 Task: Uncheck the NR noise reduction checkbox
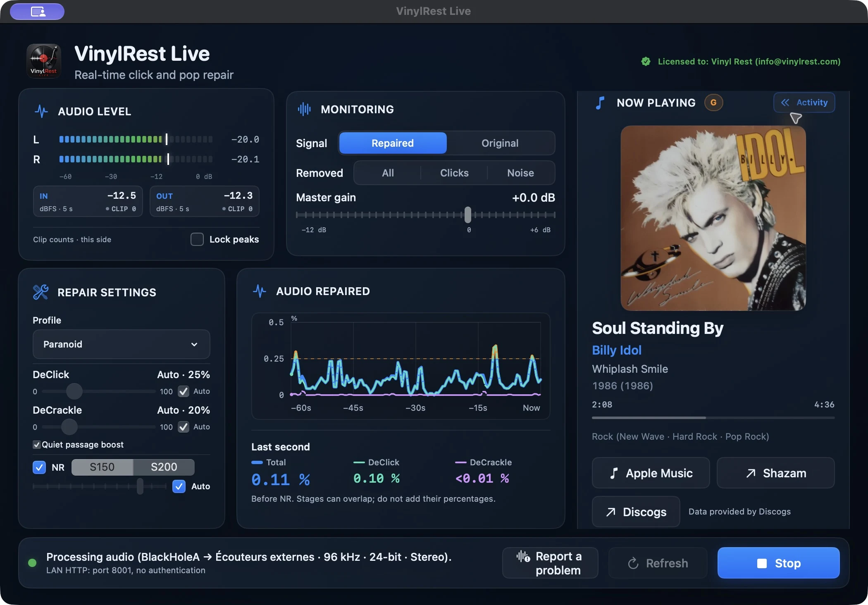coord(39,467)
